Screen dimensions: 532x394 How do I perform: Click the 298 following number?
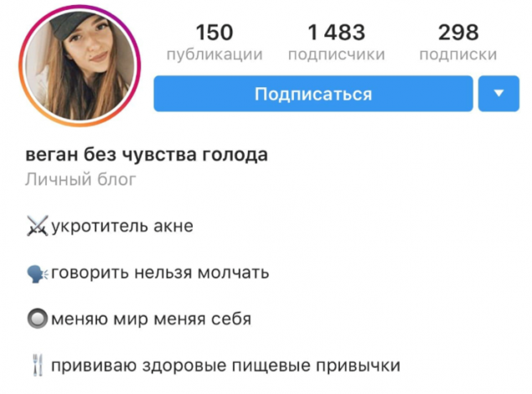[x=458, y=33]
